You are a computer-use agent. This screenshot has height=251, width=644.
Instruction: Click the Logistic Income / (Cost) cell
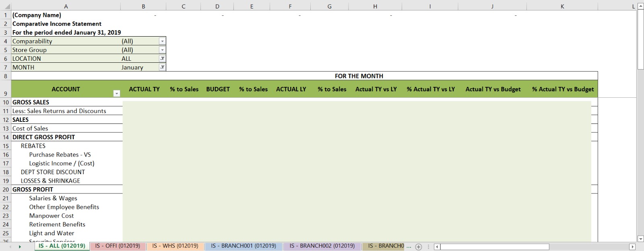(x=62, y=163)
